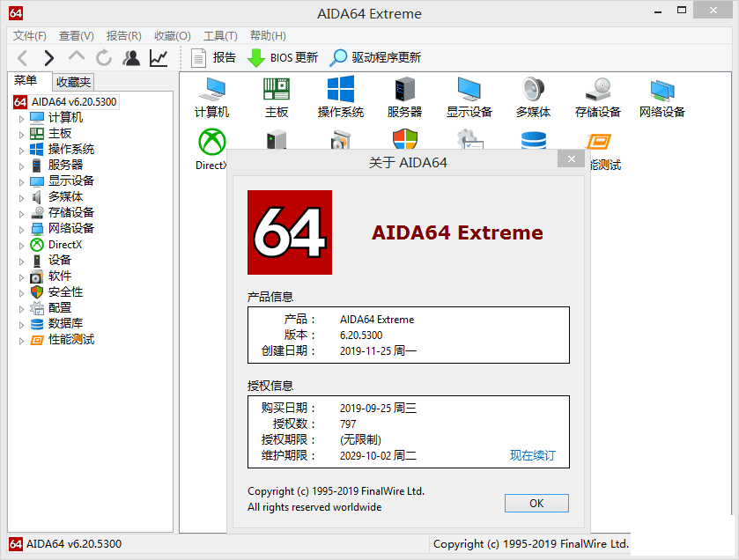The height and width of the screenshot is (560, 739).
Task: Open the 报告(R) menu
Action: (x=123, y=36)
